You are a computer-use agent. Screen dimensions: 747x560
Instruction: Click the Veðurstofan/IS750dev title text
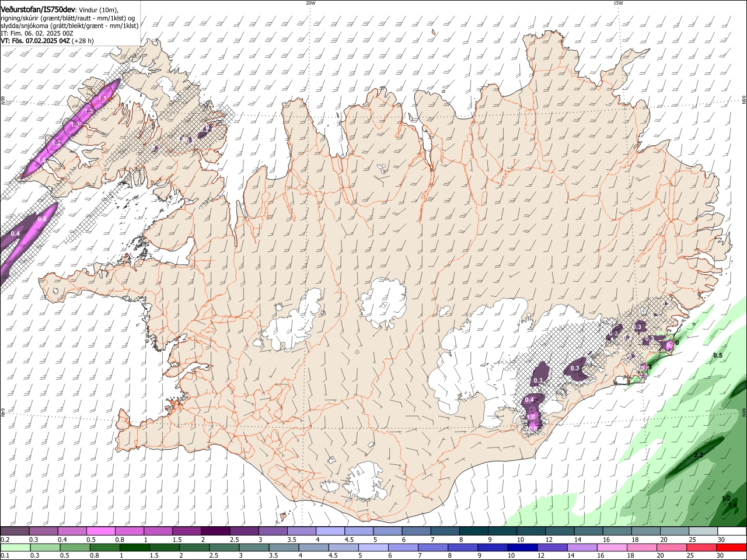[38, 10]
